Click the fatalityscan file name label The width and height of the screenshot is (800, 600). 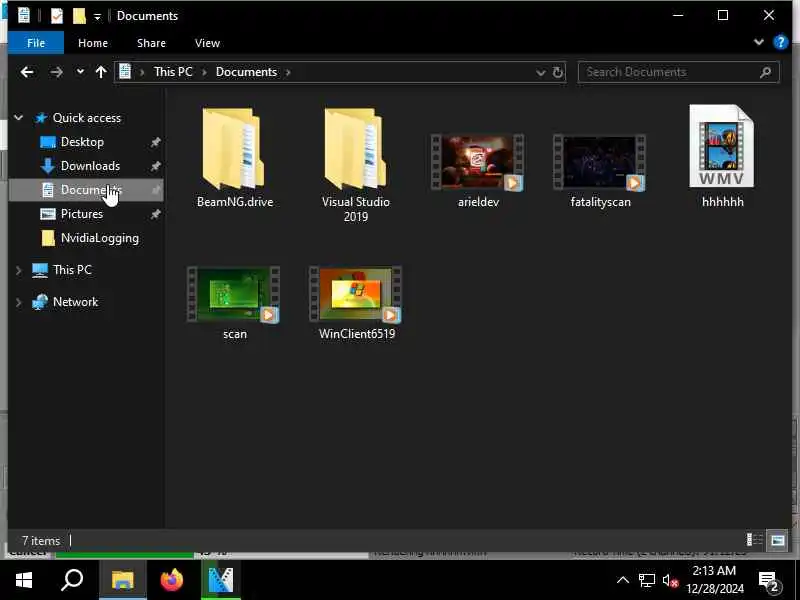point(601,202)
